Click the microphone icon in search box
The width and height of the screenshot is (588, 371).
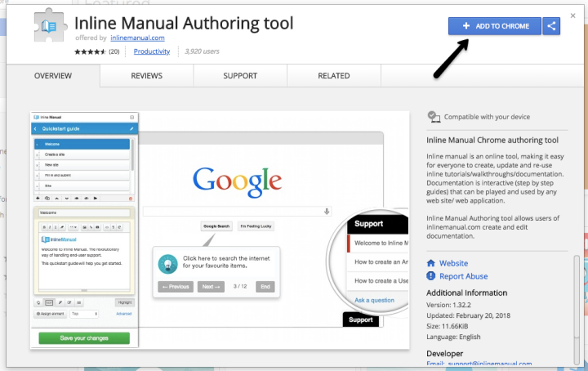coord(327,211)
